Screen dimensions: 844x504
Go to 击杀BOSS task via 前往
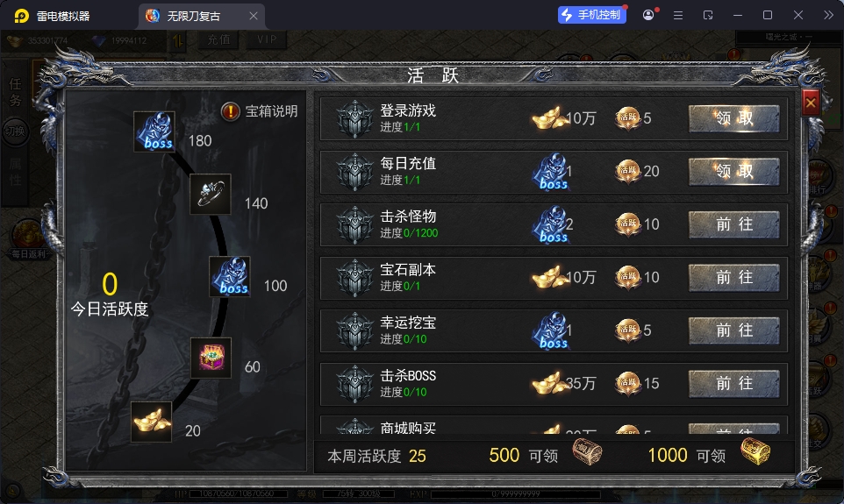[734, 384]
